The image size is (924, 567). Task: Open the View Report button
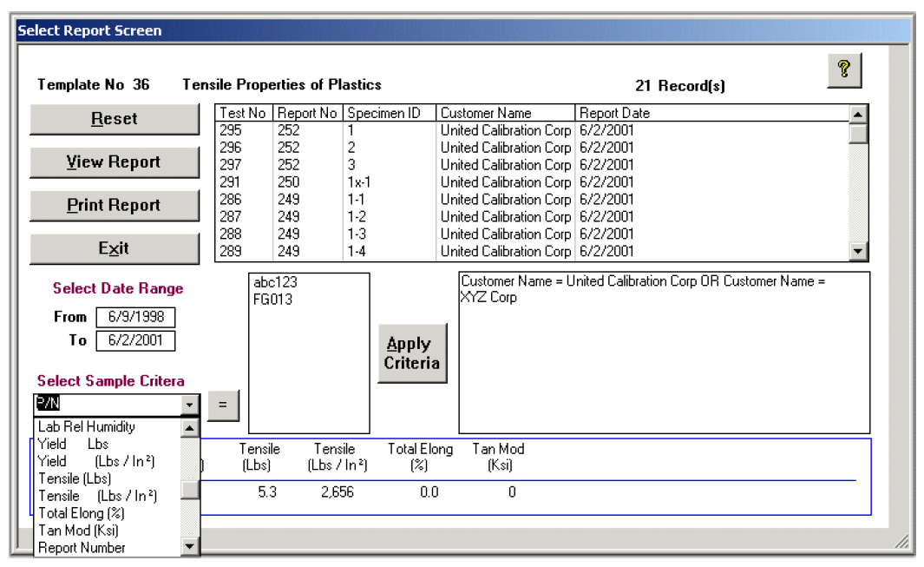pyautogui.click(x=115, y=162)
